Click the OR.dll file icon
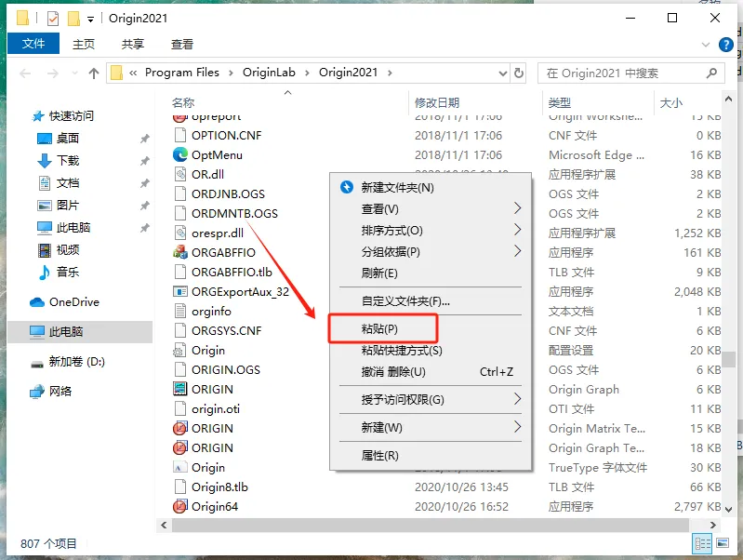Image resolution: width=743 pixels, height=560 pixels. (x=180, y=174)
